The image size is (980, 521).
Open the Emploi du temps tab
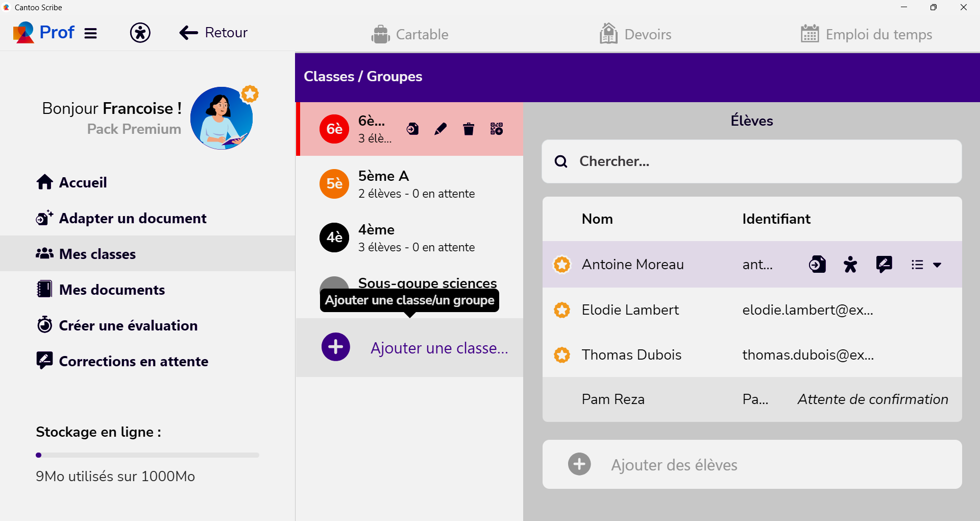pyautogui.click(x=866, y=34)
